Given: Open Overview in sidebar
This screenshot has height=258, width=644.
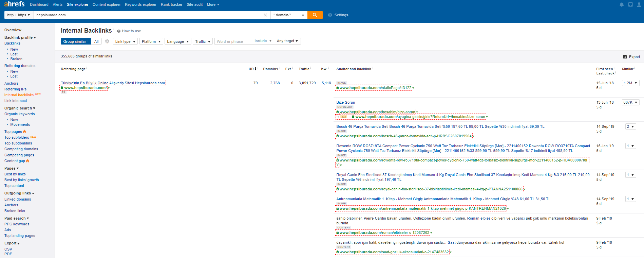Looking at the screenshot, I should pos(13,30).
